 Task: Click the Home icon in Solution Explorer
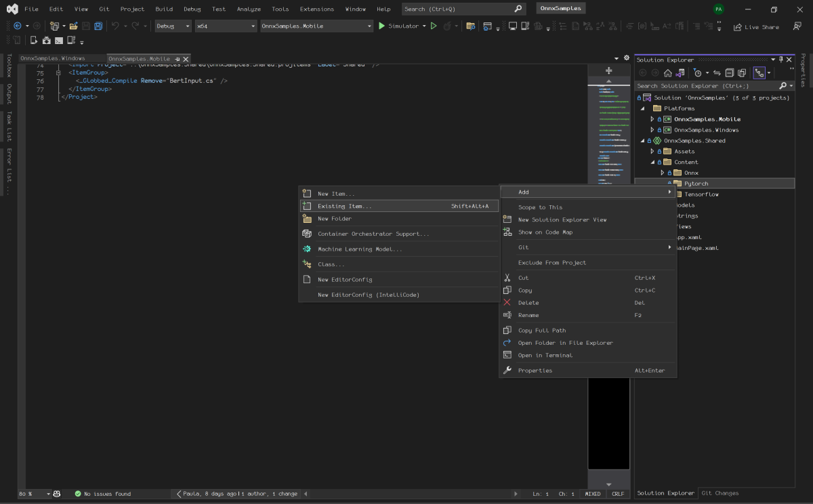667,72
